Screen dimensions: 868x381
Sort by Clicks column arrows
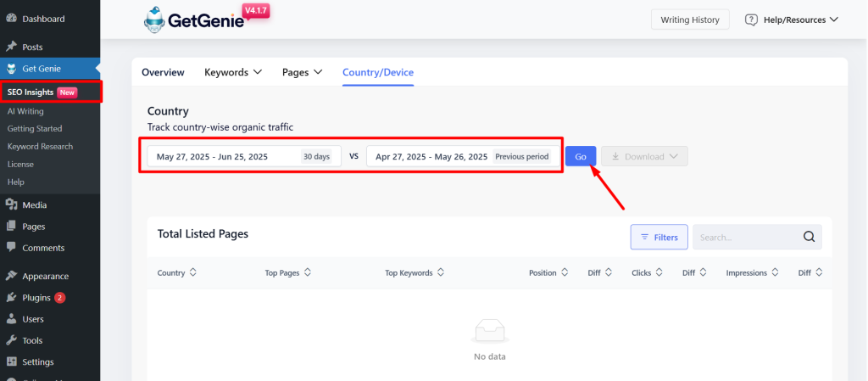(659, 272)
